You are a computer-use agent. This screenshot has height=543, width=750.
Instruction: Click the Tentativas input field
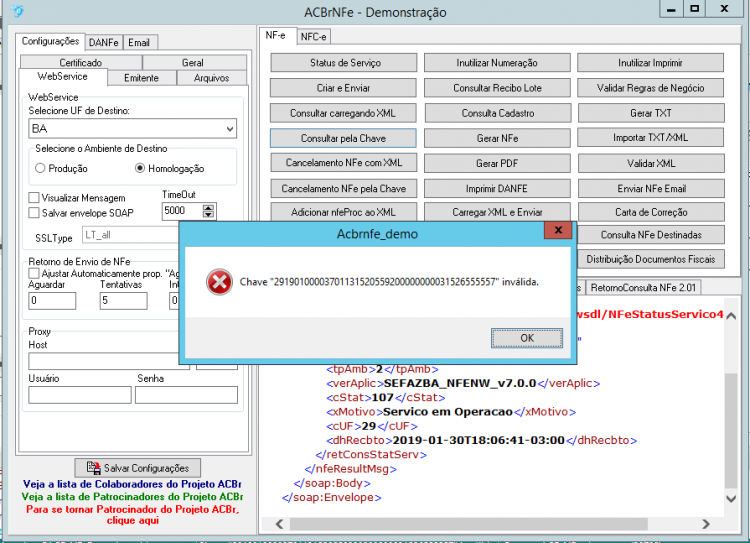point(123,300)
